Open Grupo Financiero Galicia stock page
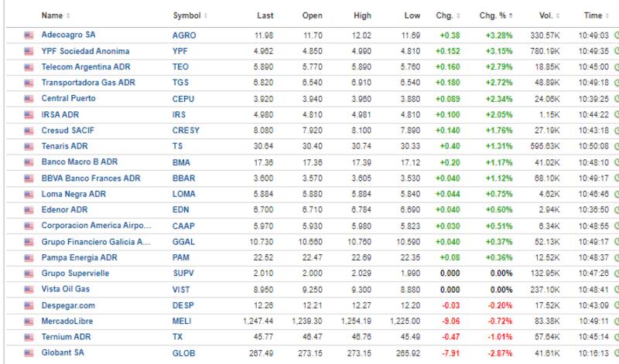The image size is (619, 364). [x=96, y=241]
